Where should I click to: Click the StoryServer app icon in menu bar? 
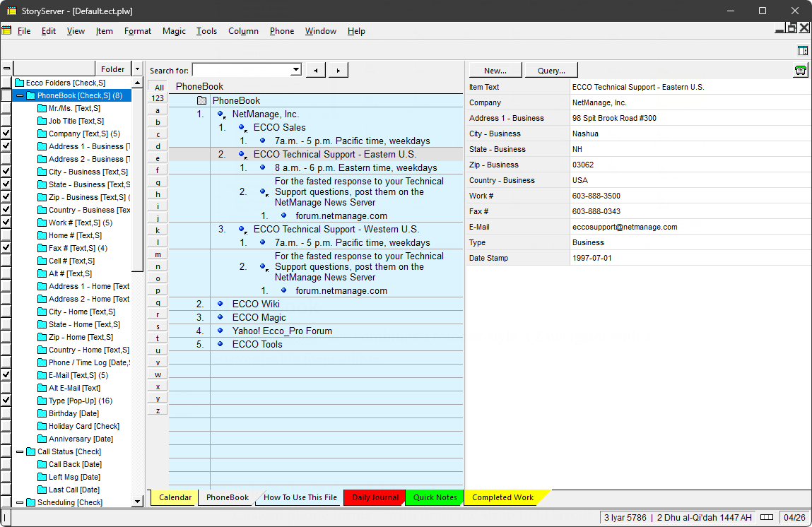click(7, 30)
